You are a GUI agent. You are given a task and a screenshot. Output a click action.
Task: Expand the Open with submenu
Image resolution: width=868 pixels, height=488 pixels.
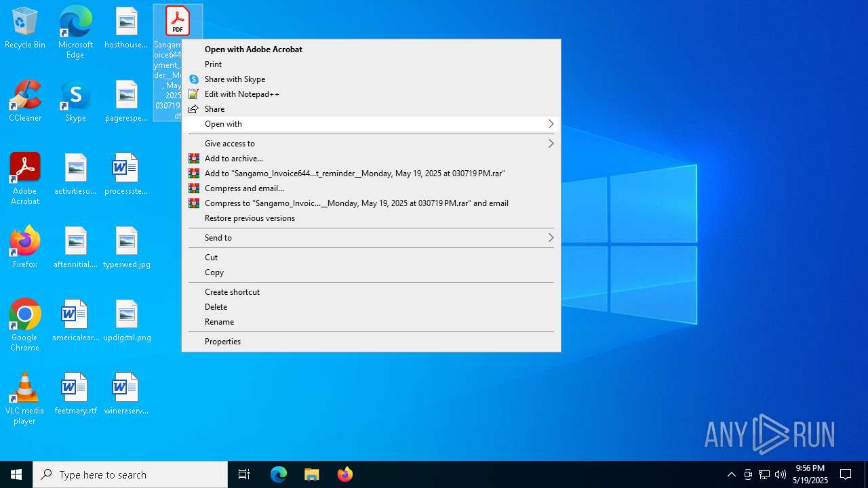(370, 124)
